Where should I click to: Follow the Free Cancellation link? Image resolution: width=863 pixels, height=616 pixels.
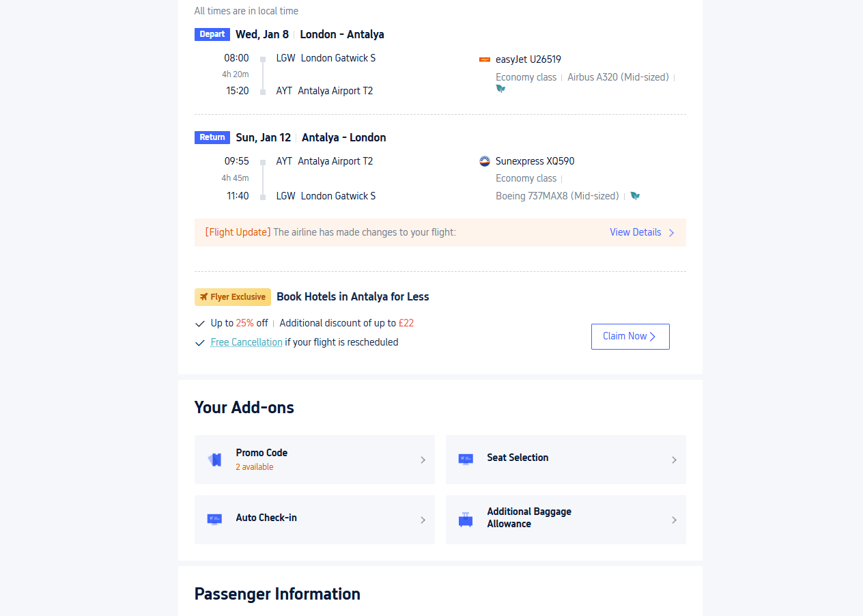(x=246, y=342)
